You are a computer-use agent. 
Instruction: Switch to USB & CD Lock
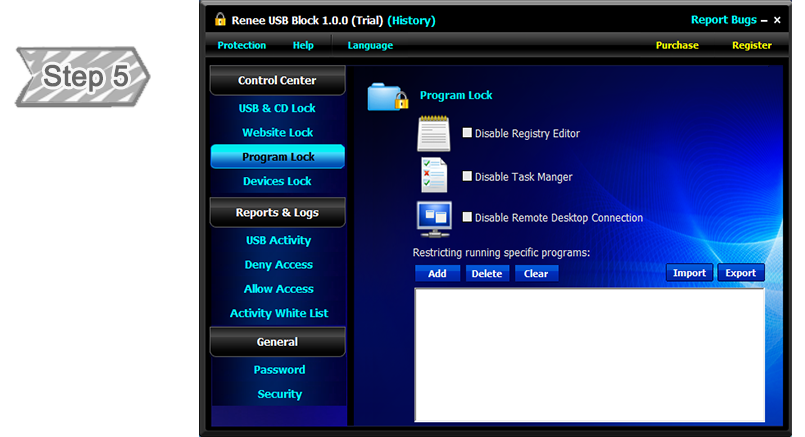pos(277,108)
